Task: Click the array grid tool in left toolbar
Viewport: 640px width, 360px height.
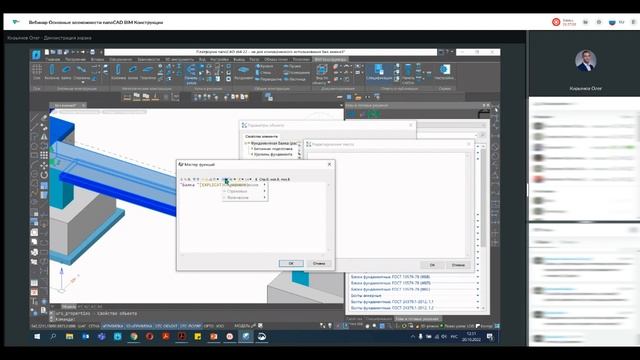Action: click(44, 155)
